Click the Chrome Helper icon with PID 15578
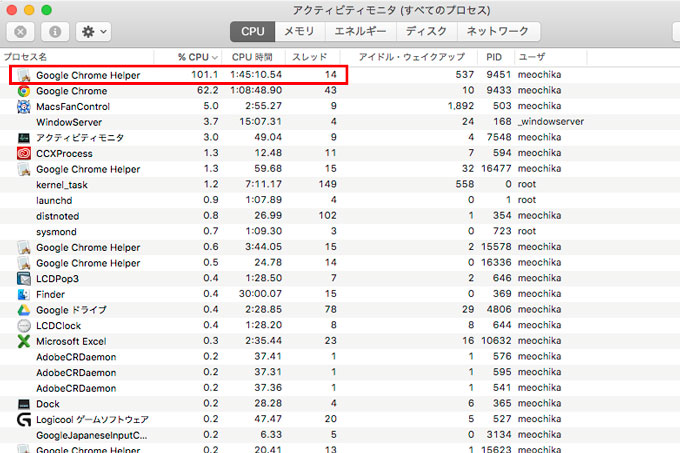The height and width of the screenshot is (453, 680). tap(24, 247)
